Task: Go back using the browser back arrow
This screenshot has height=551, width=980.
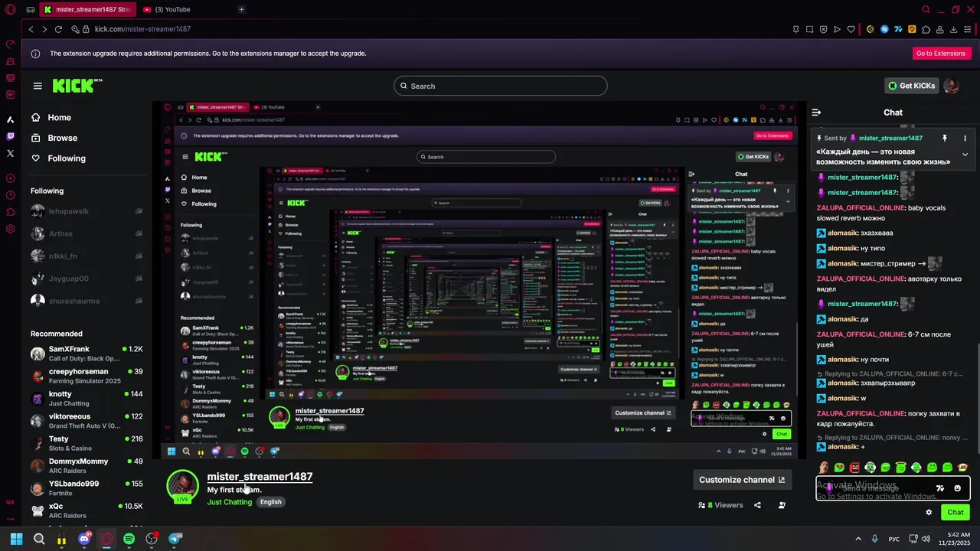Action: click(31, 29)
